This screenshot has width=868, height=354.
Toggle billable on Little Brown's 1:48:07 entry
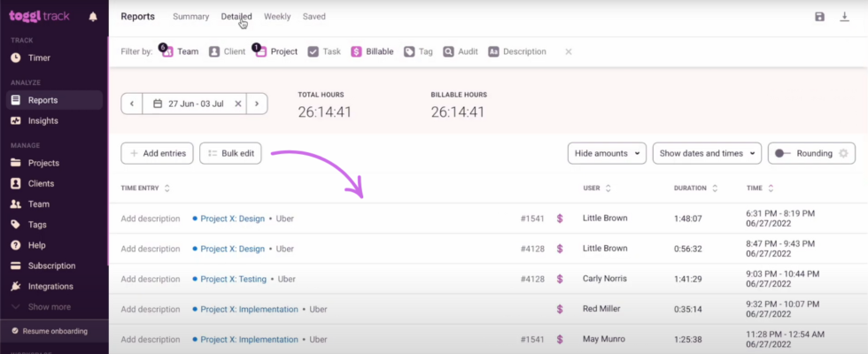click(x=560, y=219)
